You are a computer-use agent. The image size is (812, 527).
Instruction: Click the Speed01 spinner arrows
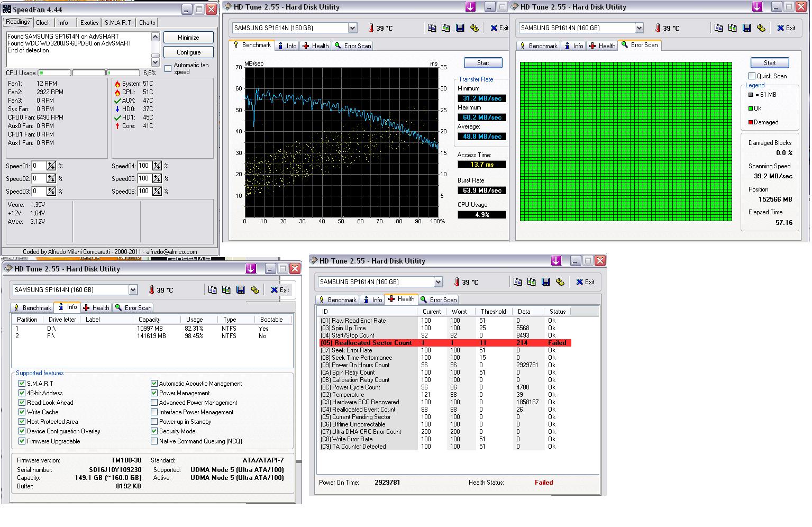pyautogui.click(x=51, y=166)
